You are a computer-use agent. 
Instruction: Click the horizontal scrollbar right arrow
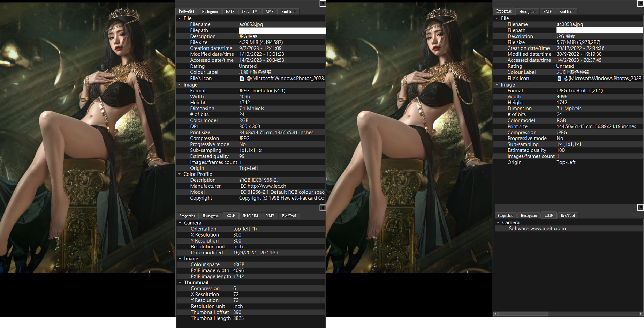(x=641, y=314)
